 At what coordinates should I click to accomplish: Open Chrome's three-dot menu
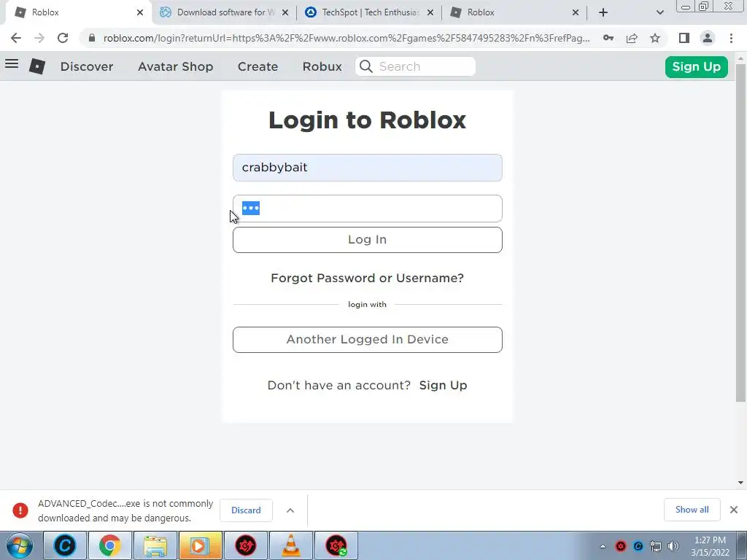(x=731, y=38)
